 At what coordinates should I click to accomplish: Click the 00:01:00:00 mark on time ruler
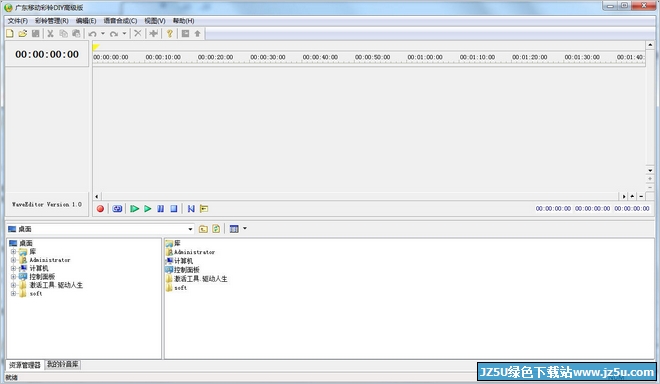(425, 57)
